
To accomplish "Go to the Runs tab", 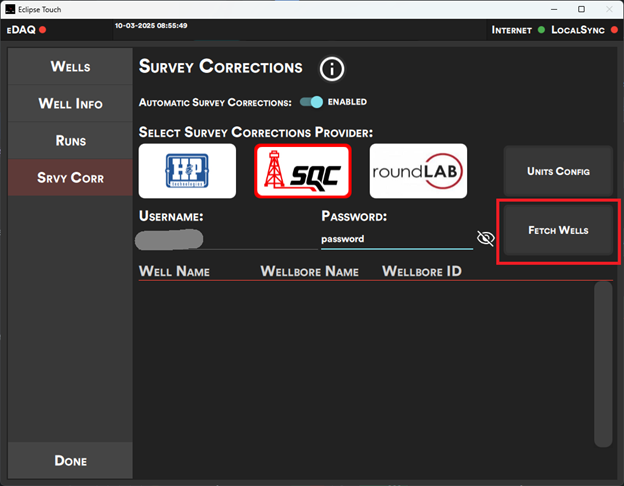I will [x=70, y=141].
